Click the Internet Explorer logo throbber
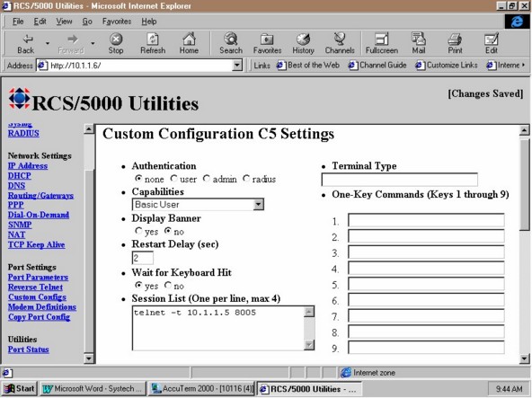Viewport: 532px width, 398px height. 517,22
